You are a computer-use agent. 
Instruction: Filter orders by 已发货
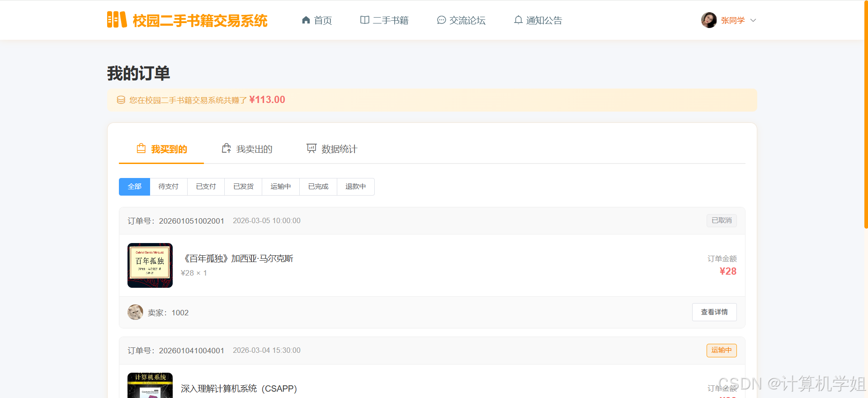click(243, 187)
